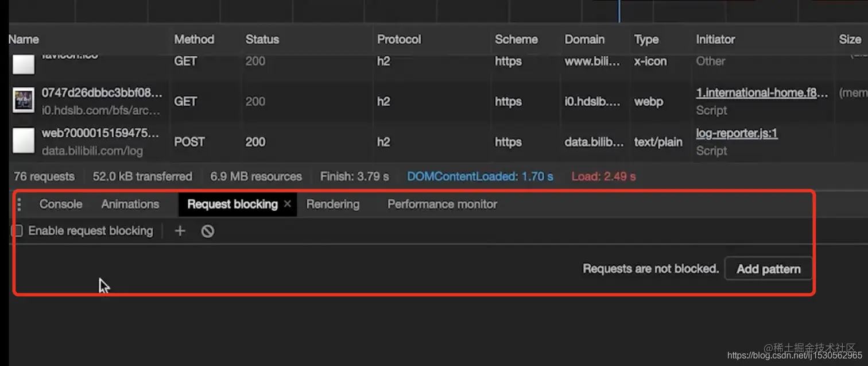Click the Add pattern button
This screenshot has width=868, height=366.
769,269
